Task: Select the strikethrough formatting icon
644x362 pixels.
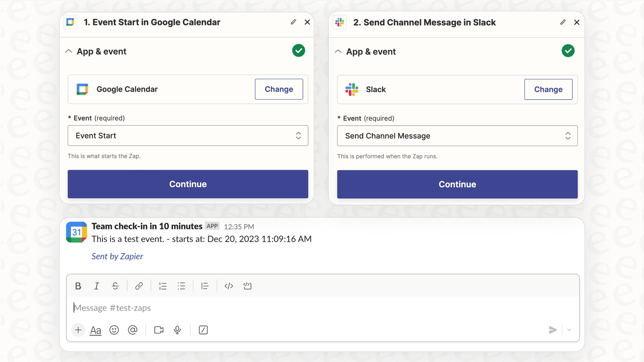Action: [x=115, y=286]
